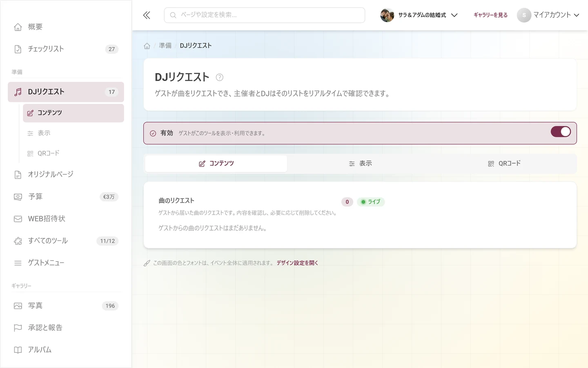Click the QR icon in sidebar QRコード
The image size is (588, 368).
[30, 153]
